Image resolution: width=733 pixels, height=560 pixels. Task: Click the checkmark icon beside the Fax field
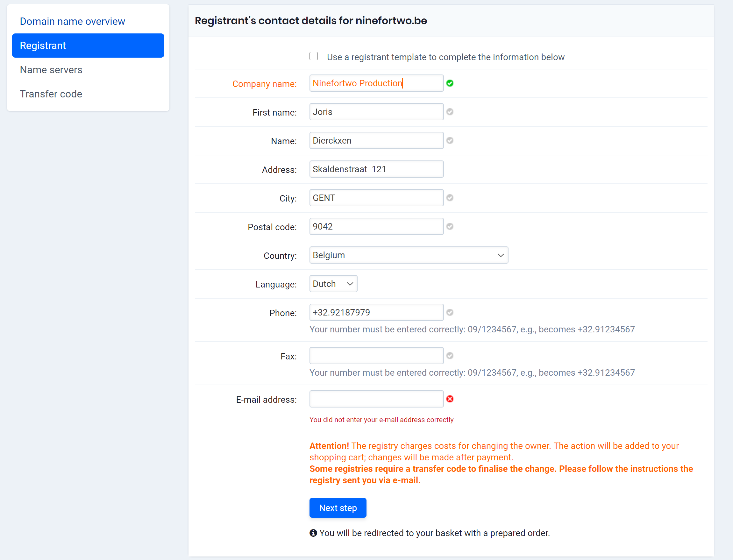(x=450, y=356)
